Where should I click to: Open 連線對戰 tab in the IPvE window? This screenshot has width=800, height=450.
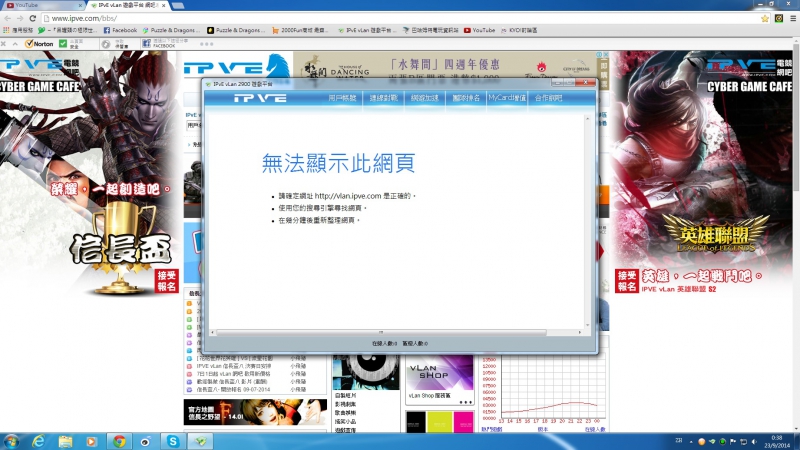pyautogui.click(x=383, y=98)
